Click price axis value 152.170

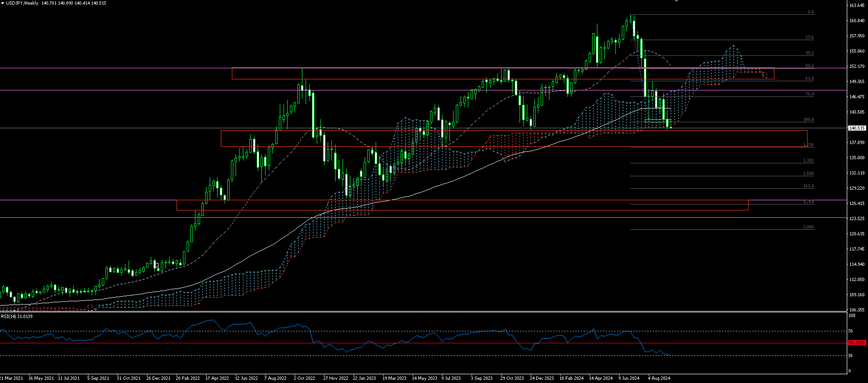point(857,66)
